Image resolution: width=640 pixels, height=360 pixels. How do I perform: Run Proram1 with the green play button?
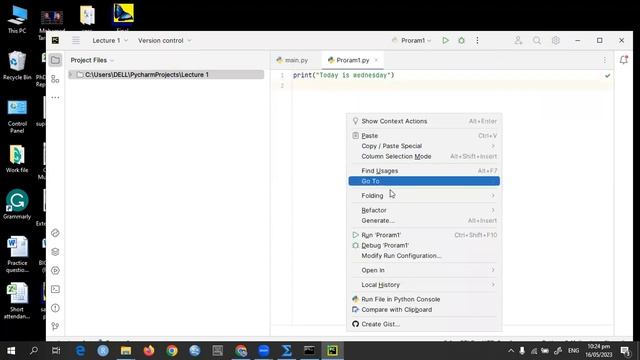pyautogui.click(x=445, y=40)
